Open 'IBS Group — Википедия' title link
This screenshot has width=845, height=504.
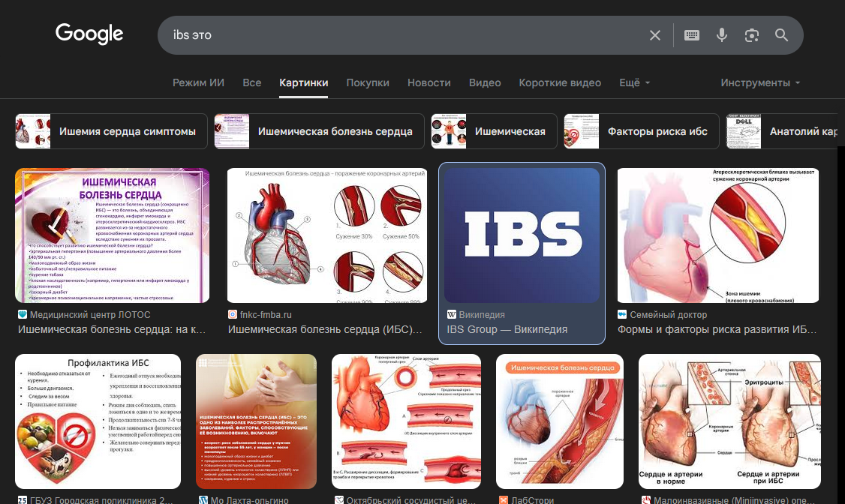click(x=507, y=329)
